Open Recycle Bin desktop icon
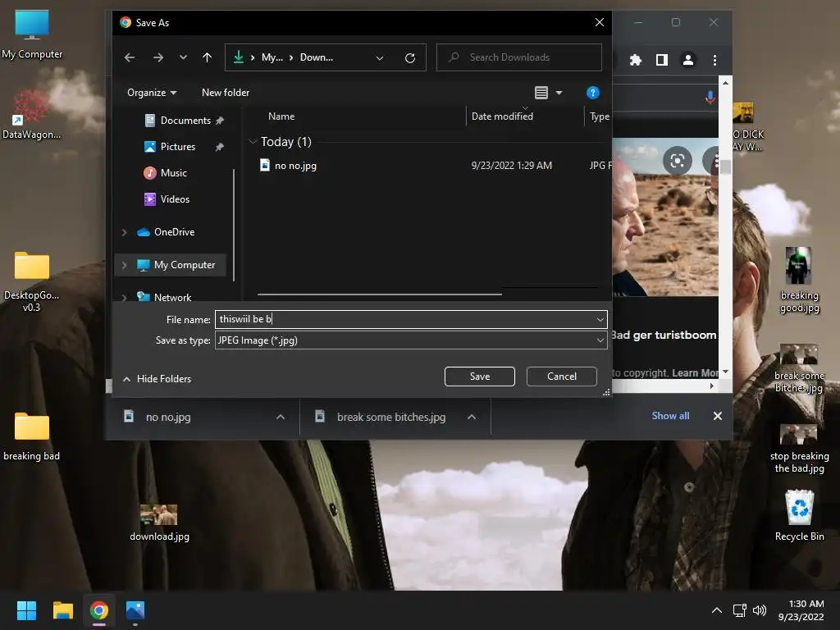Viewport: 840px width, 630px height. coord(799,515)
